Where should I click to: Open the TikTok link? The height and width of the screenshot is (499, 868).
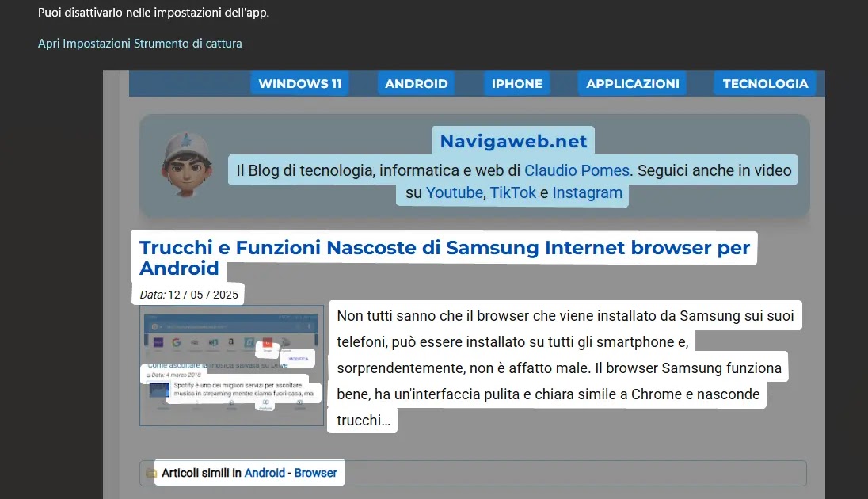point(512,192)
